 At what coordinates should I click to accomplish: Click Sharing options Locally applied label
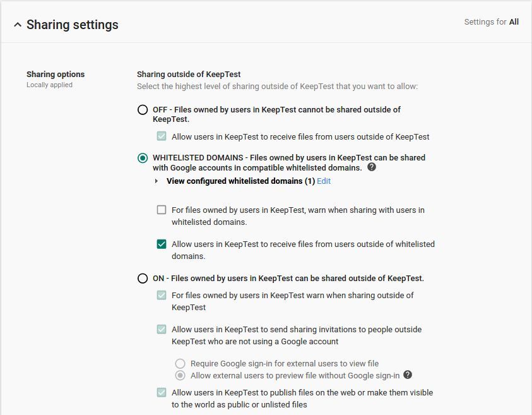[x=56, y=79]
